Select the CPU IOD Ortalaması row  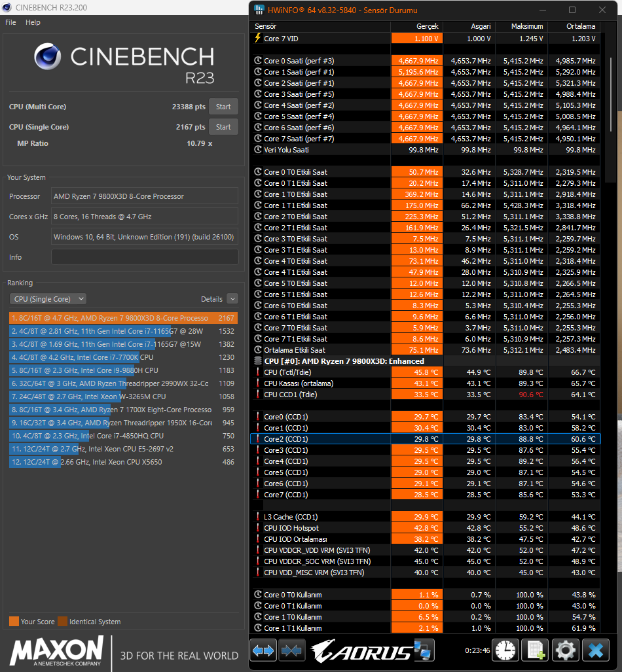[425, 539]
